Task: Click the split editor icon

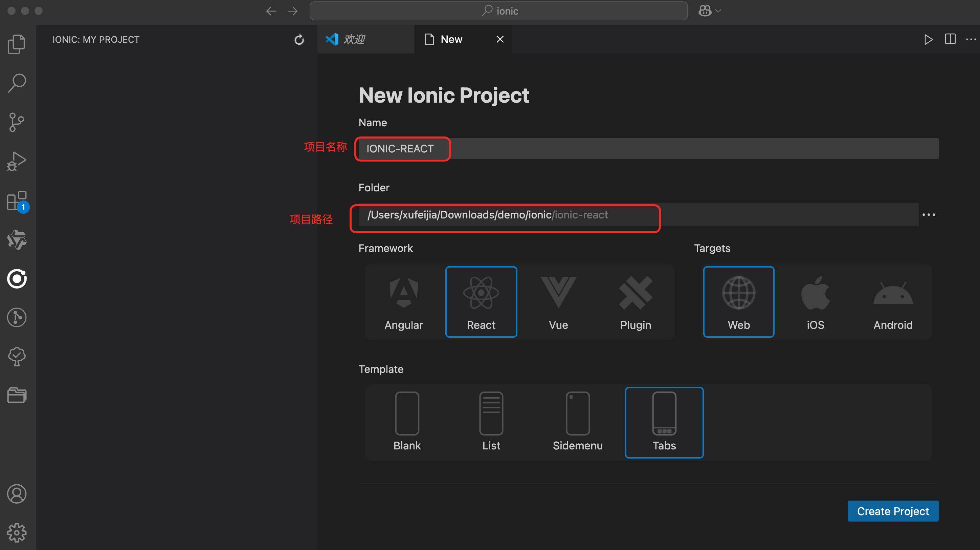Action: tap(950, 39)
